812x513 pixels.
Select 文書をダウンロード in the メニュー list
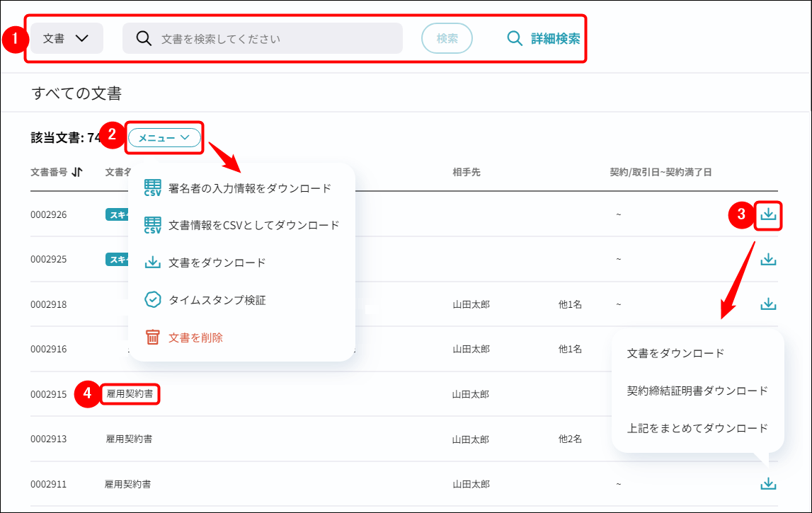click(x=217, y=263)
